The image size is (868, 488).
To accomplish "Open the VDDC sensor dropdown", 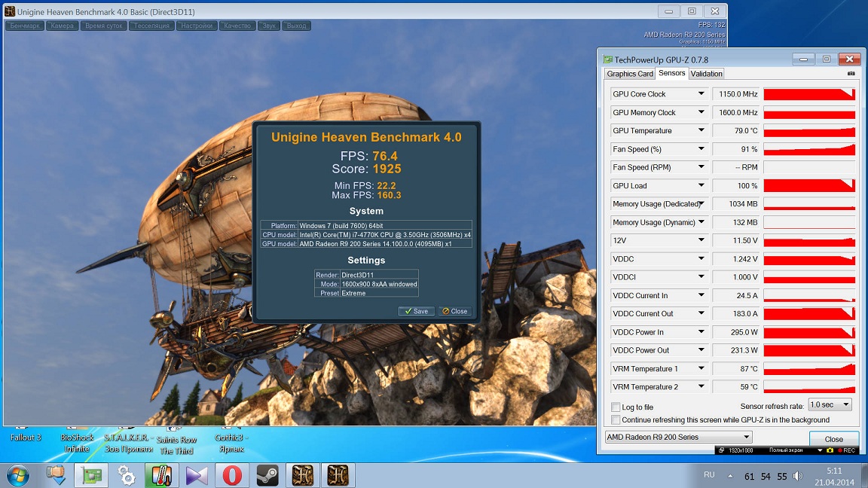I will pyautogui.click(x=701, y=258).
